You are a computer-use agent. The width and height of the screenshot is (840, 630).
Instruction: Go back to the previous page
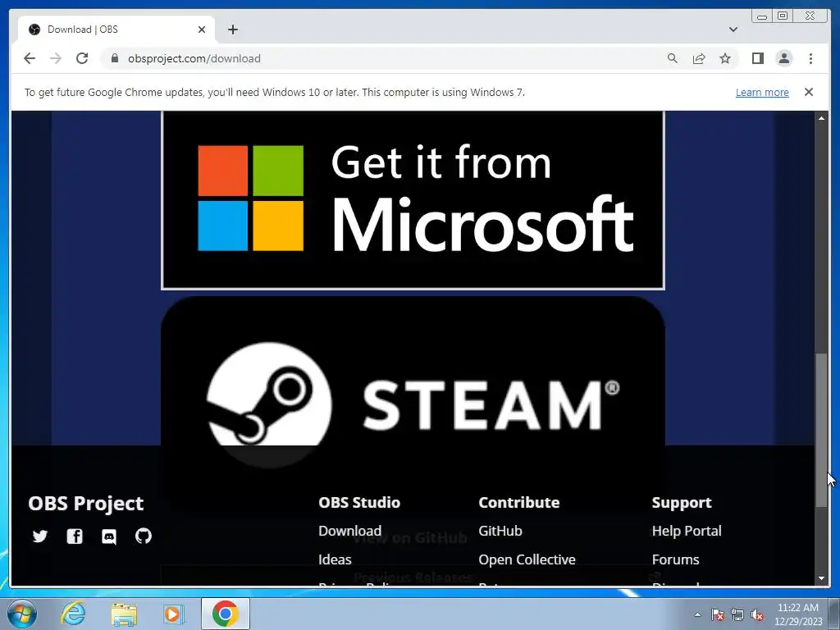30,58
